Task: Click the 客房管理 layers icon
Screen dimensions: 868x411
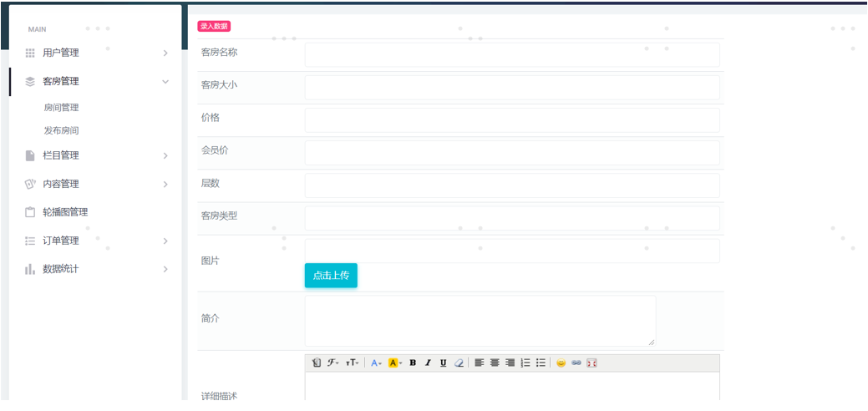Action: coord(30,81)
